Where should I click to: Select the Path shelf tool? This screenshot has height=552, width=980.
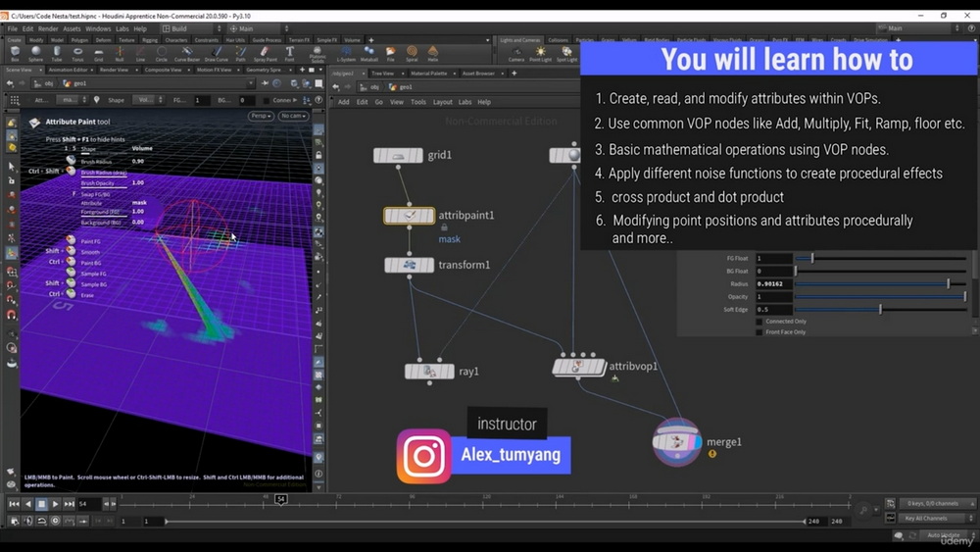coord(241,54)
